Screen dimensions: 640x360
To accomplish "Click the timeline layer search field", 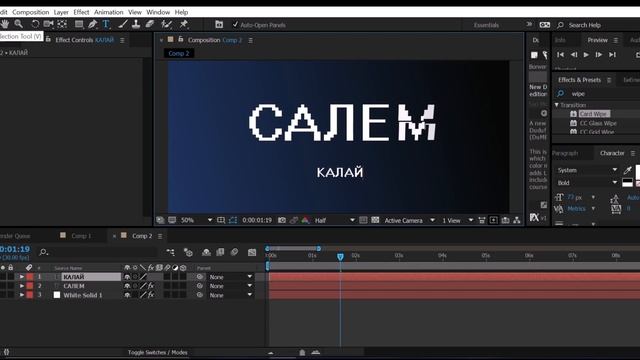I will click(x=98, y=252).
